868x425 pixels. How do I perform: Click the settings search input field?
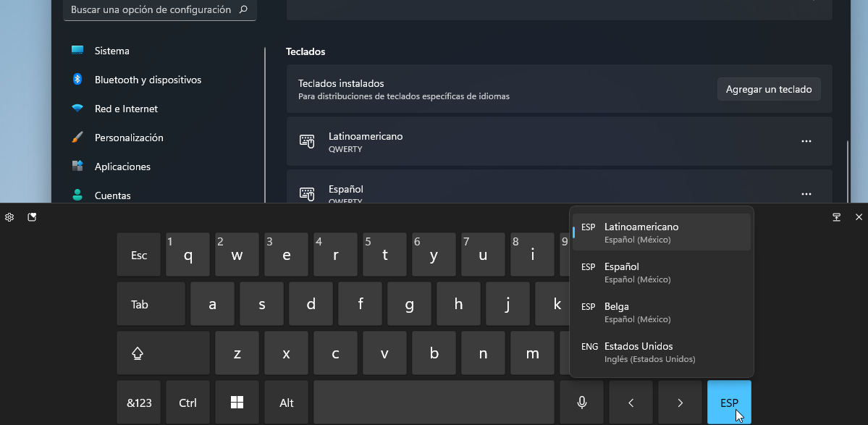click(159, 9)
